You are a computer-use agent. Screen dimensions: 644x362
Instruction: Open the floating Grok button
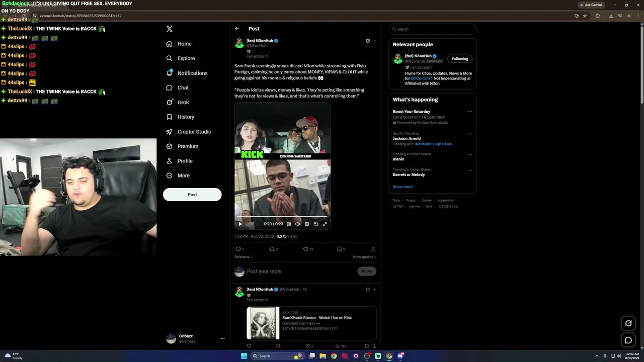pyautogui.click(x=628, y=323)
